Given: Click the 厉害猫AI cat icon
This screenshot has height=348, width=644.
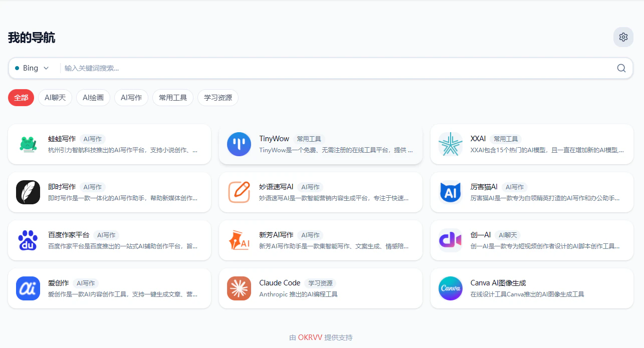Looking at the screenshot, I should point(451,192).
